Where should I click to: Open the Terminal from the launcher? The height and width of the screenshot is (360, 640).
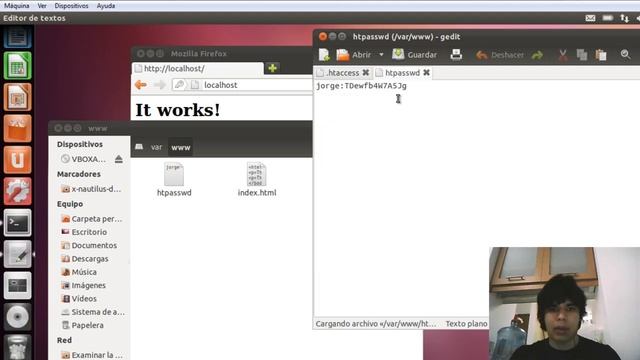point(18,222)
